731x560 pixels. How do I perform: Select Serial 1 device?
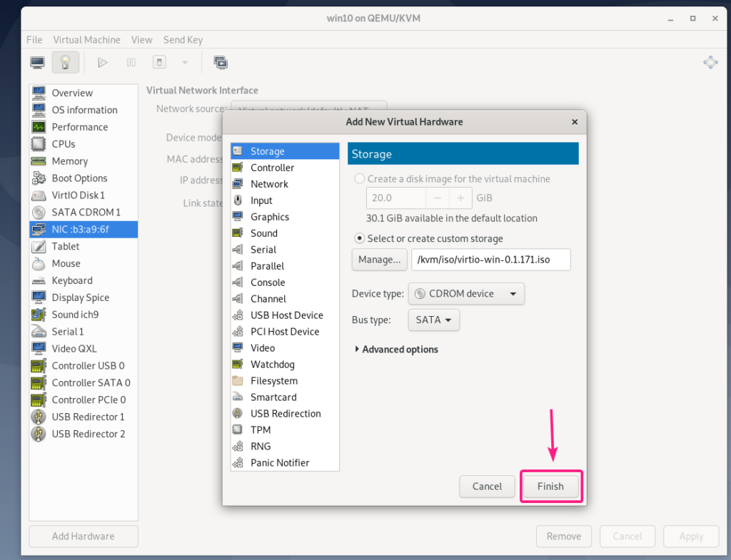pos(84,332)
